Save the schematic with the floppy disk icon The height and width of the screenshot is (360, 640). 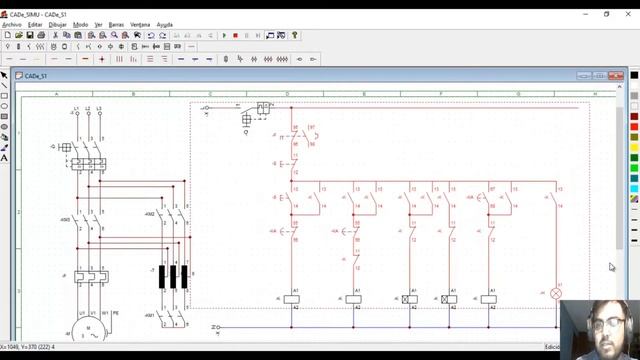30,36
